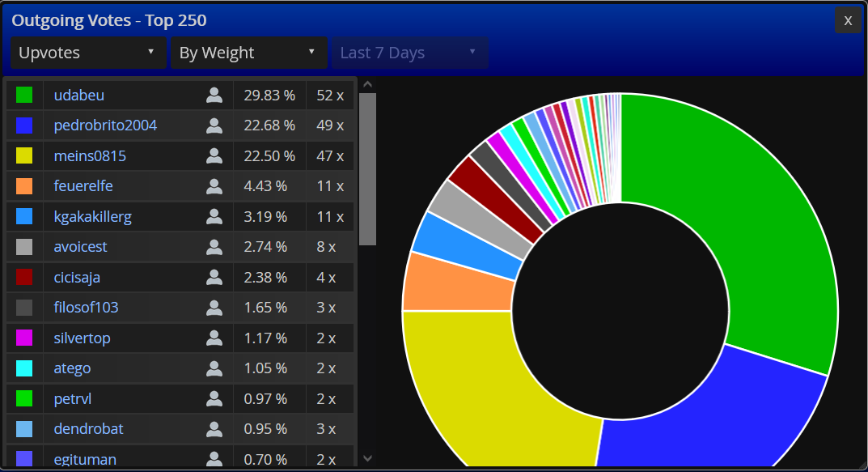The height and width of the screenshot is (472, 868).
Task: Click the person icon in meins0815 row
Action: [x=214, y=156]
